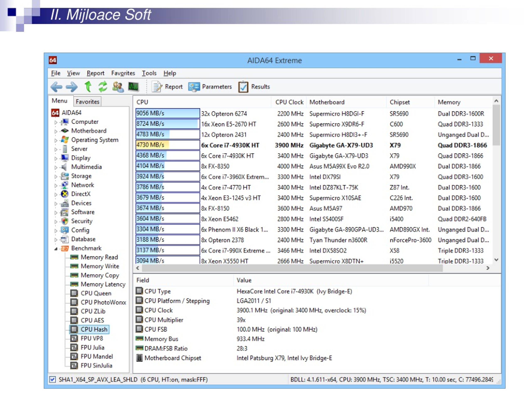Sort by the Motherboard column header
This screenshot has height=399, width=532.
point(346,102)
